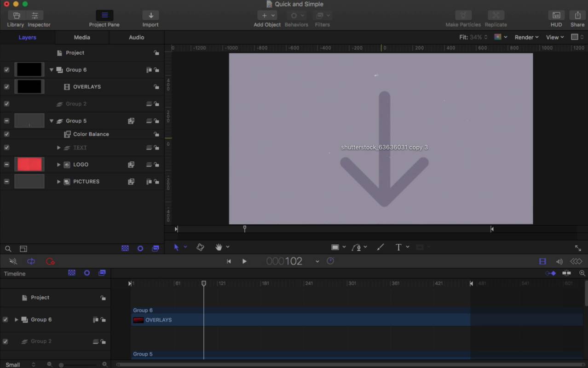Click Group 6 lock icon in Layers list
Image resolution: width=588 pixels, height=368 pixels.
[x=157, y=70]
